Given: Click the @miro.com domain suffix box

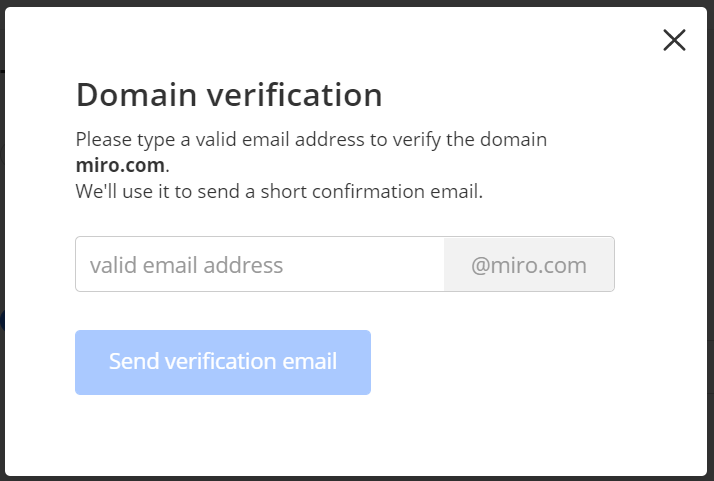Looking at the screenshot, I should [x=529, y=265].
